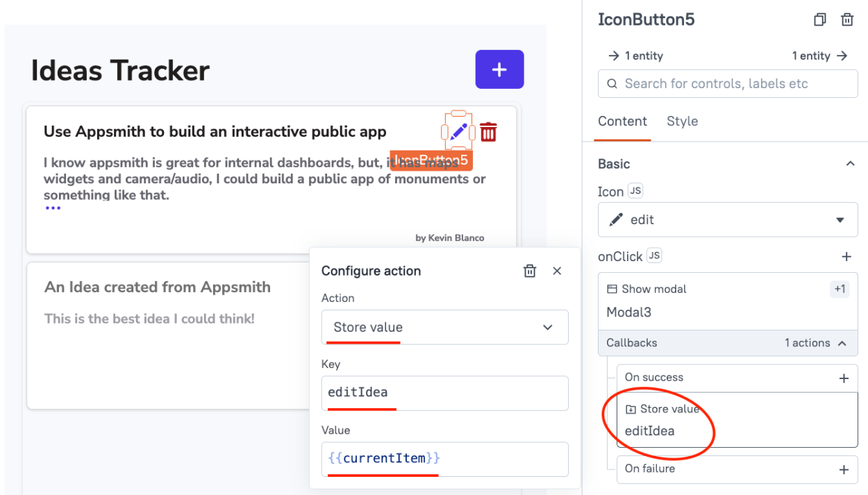Switch to the Style tab
The width and height of the screenshot is (868, 495).
coord(682,121)
